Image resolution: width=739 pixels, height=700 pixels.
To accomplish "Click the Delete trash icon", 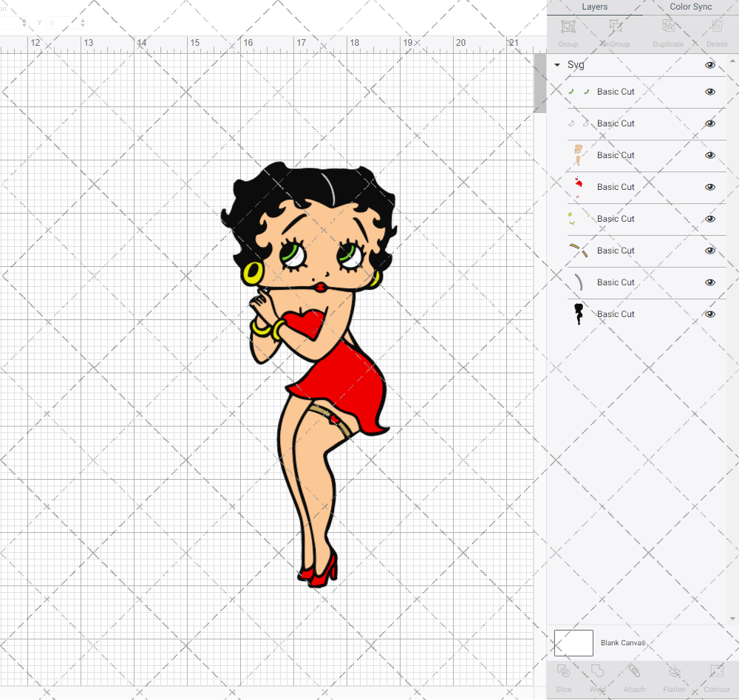I will click(x=716, y=28).
